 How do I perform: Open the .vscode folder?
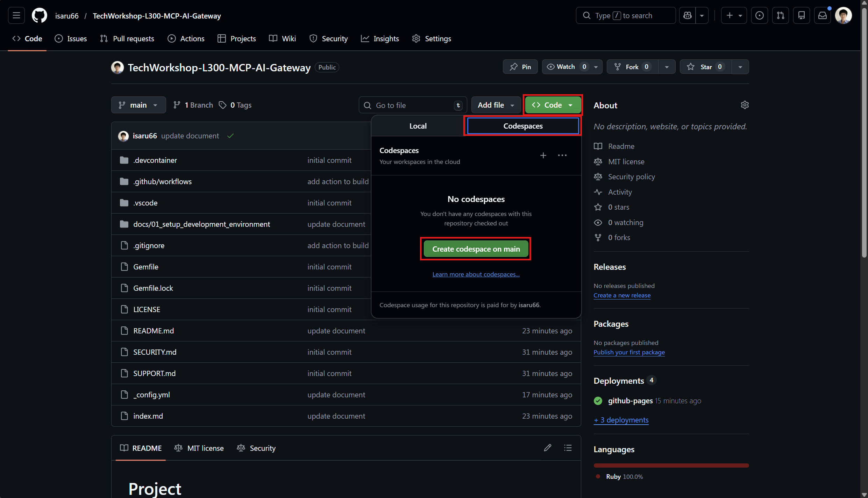click(145, 203)
